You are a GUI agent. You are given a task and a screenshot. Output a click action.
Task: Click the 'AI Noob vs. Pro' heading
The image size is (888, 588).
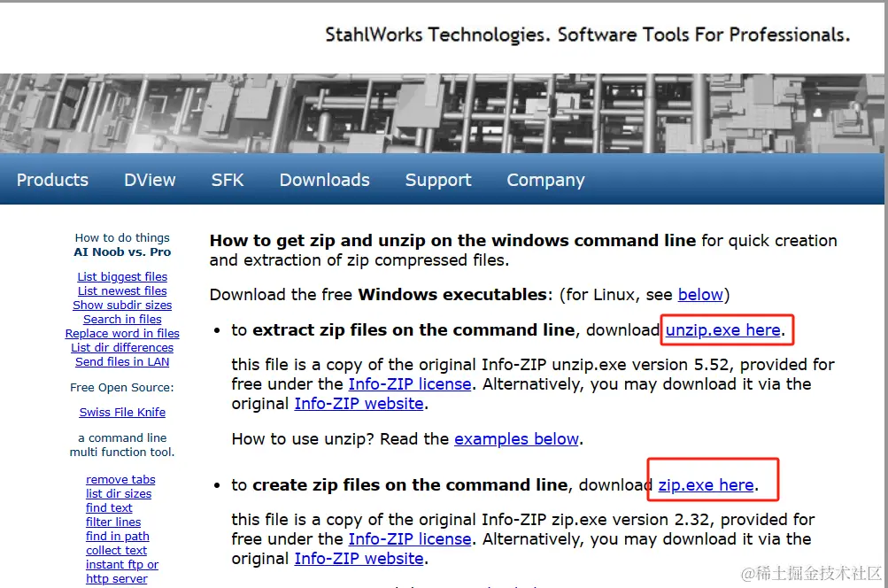pos(122,251)
